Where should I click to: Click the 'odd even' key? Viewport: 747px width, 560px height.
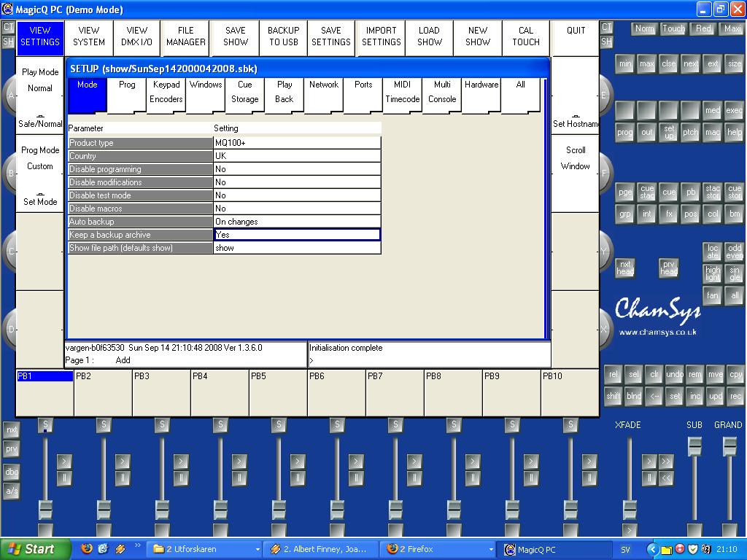[734, 252]
